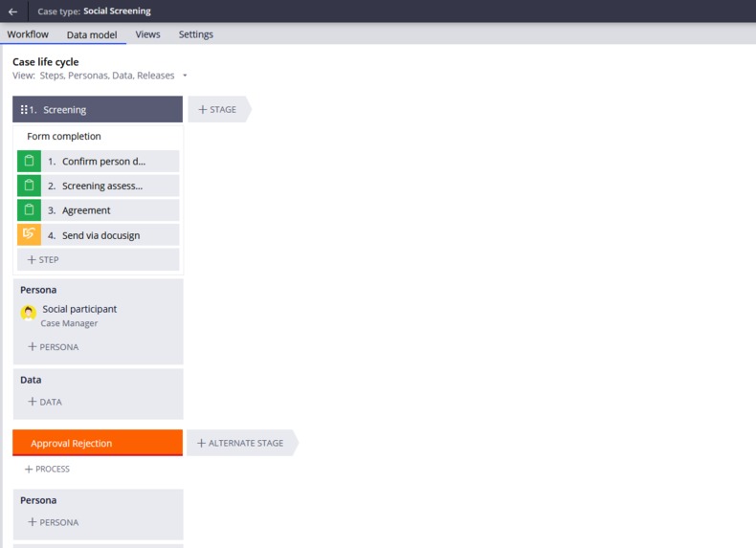Select the Approval Rejection stage header

pos(98,443)
